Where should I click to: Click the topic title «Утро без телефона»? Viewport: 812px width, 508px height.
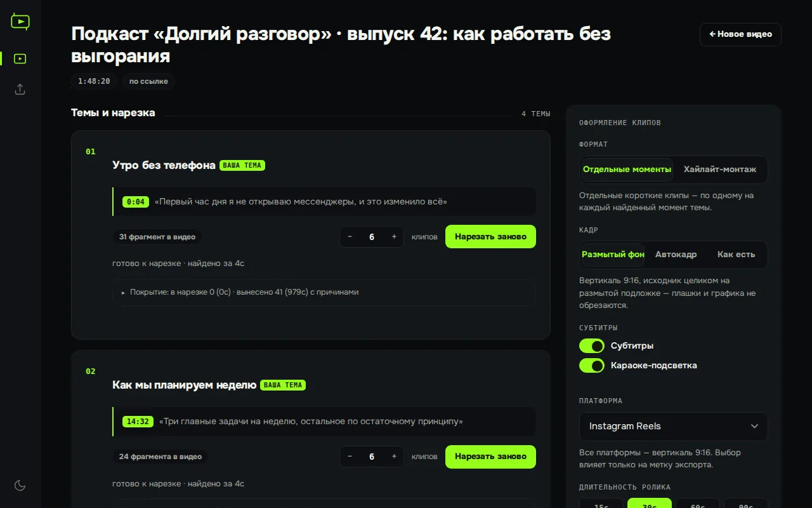coord(164,165)
